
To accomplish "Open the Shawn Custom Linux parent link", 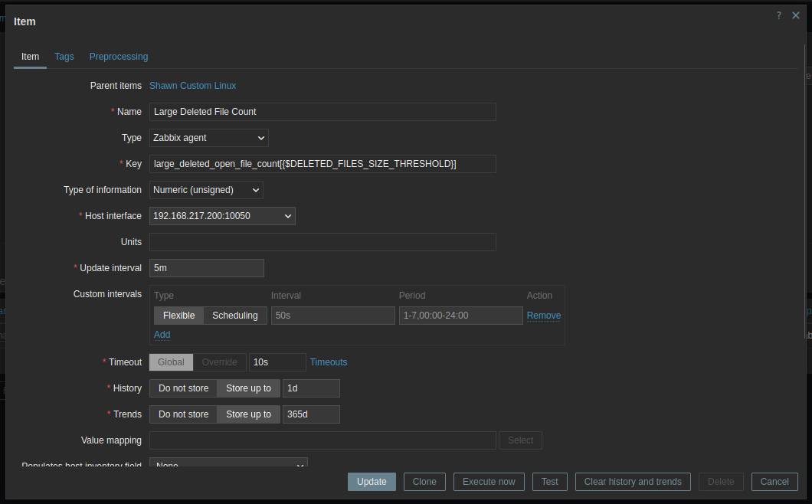I will point(192,86).
